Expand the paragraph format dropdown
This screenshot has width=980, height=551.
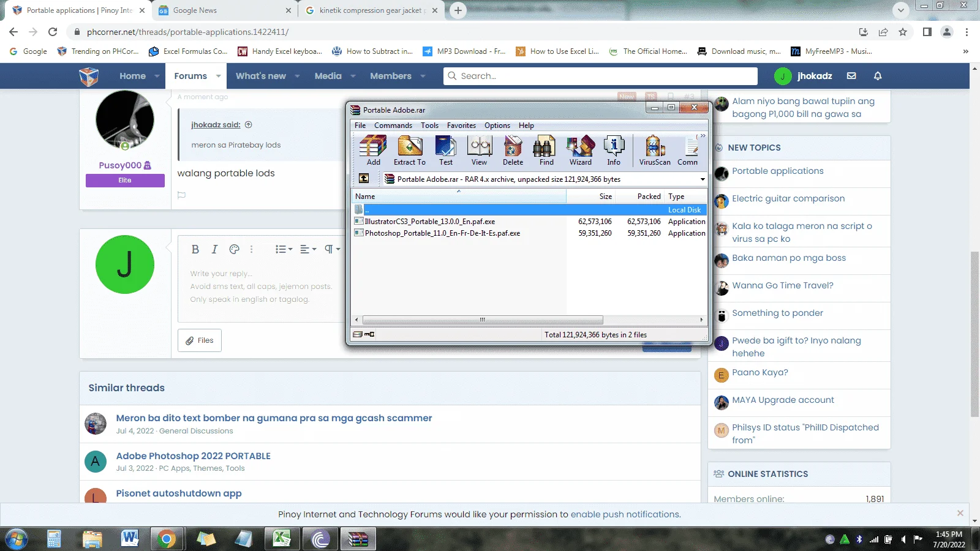click(x=332, y=249)
